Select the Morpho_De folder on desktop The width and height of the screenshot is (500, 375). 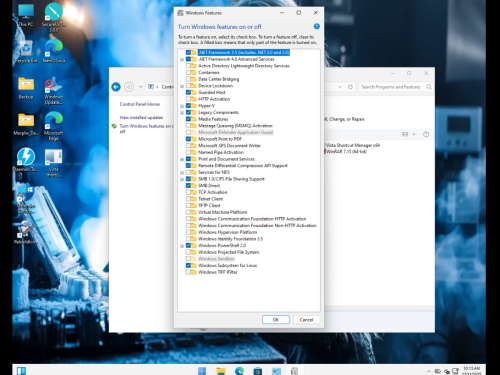[26, 124]
